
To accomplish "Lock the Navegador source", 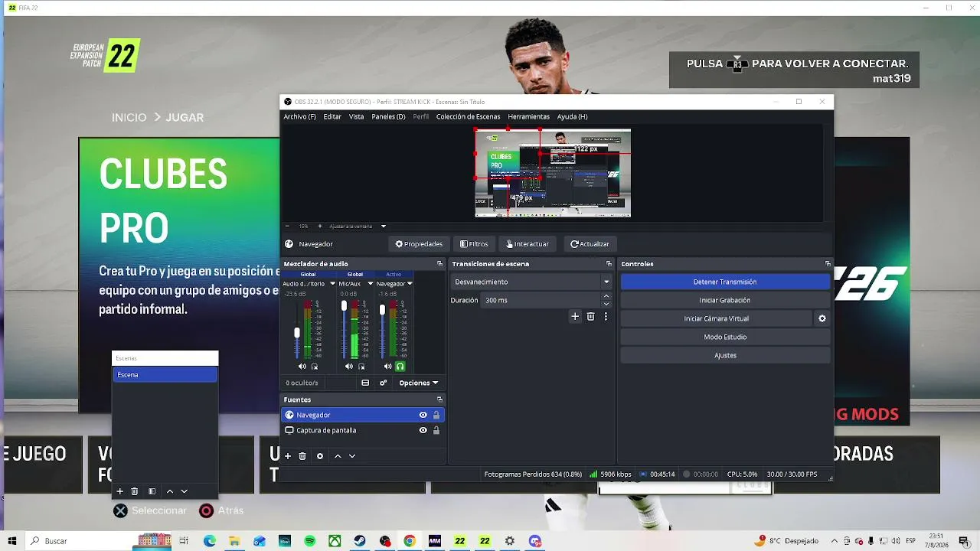I will point(436,415).
